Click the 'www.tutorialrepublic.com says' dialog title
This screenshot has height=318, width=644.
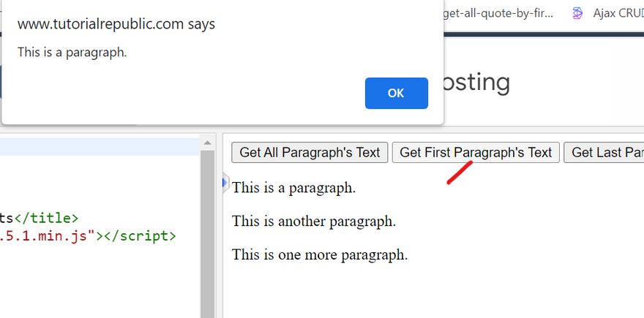[116, 24]
